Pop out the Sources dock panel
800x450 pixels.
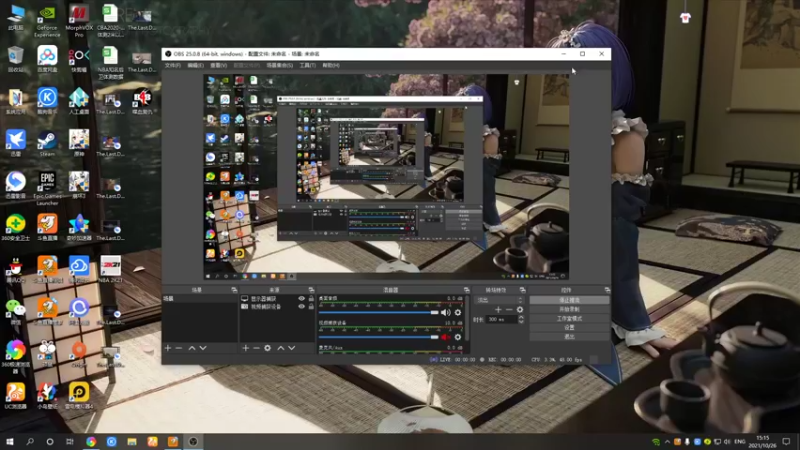click(311, 290)
